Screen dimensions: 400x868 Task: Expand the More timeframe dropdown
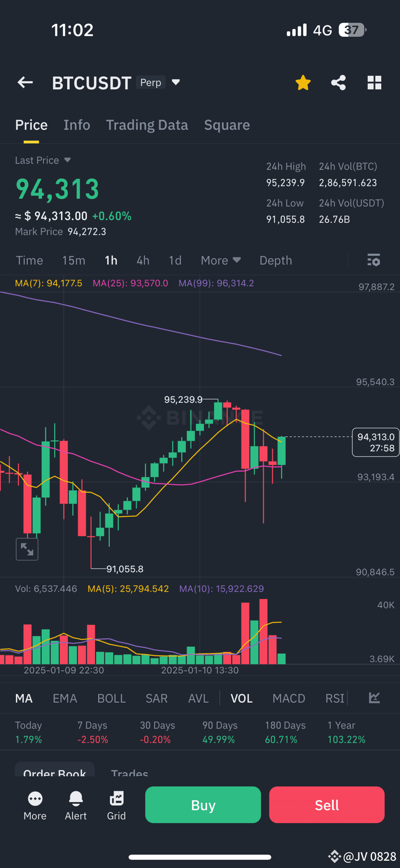221,260
